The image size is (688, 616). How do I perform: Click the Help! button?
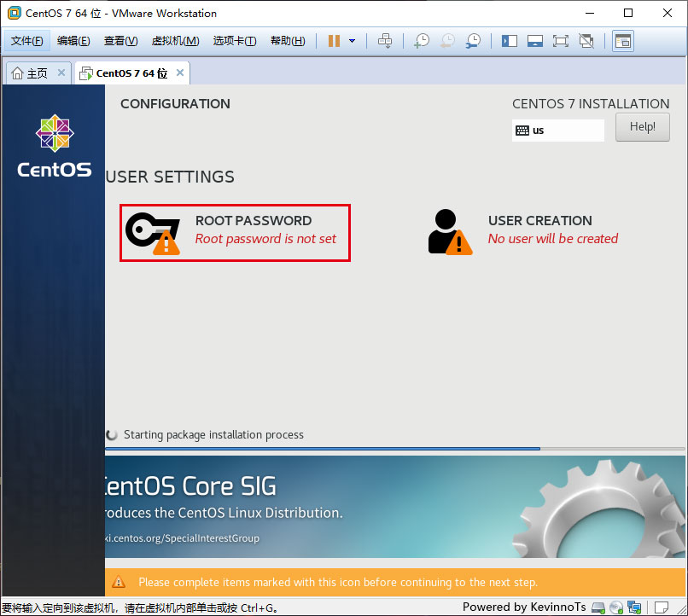click(643, 127)
